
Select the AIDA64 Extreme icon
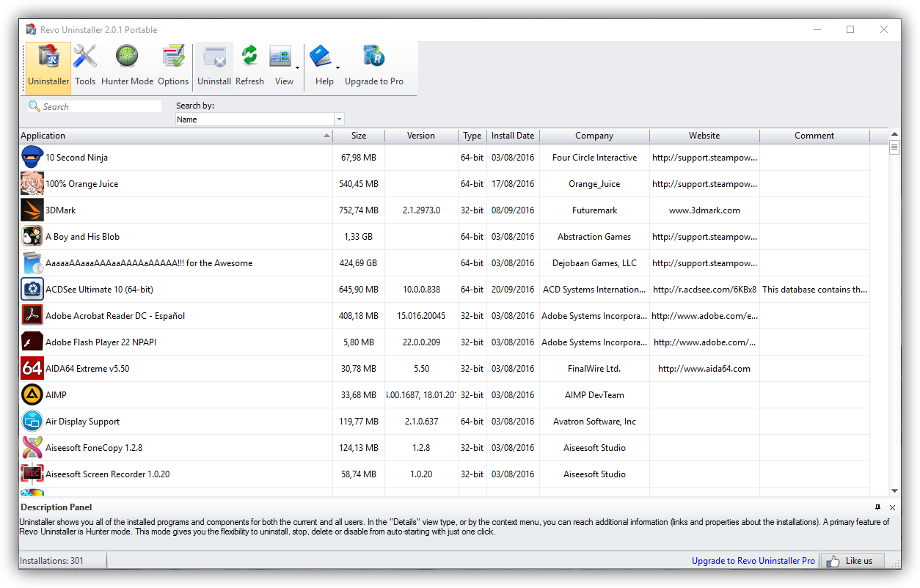32,369
